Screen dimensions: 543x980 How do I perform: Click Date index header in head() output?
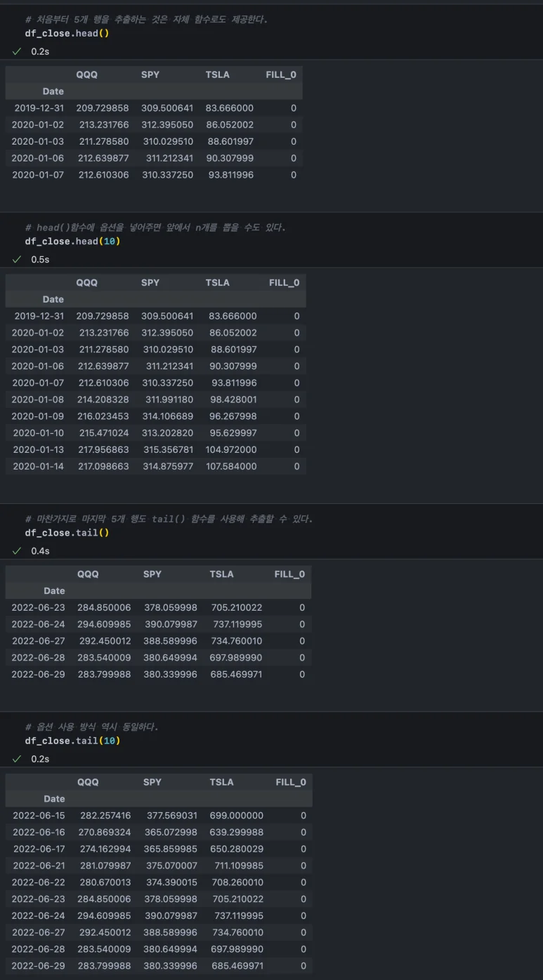tap(53, 91)
